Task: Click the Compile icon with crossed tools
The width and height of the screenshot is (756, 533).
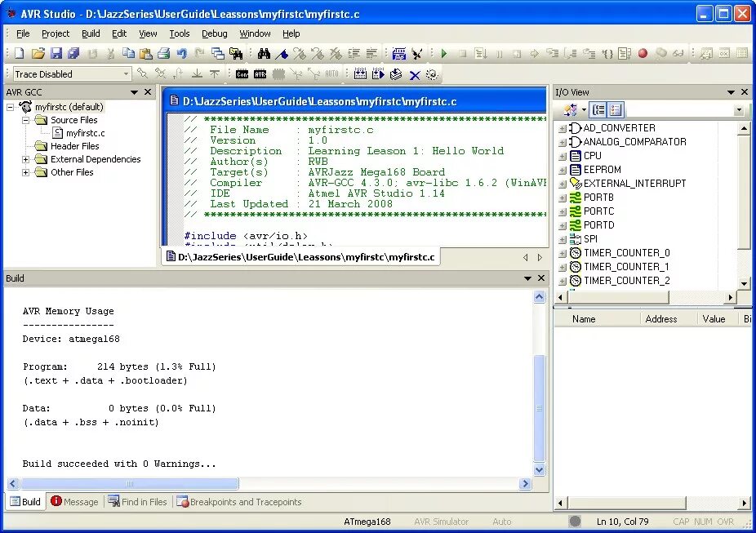Action: coord(417,54)
